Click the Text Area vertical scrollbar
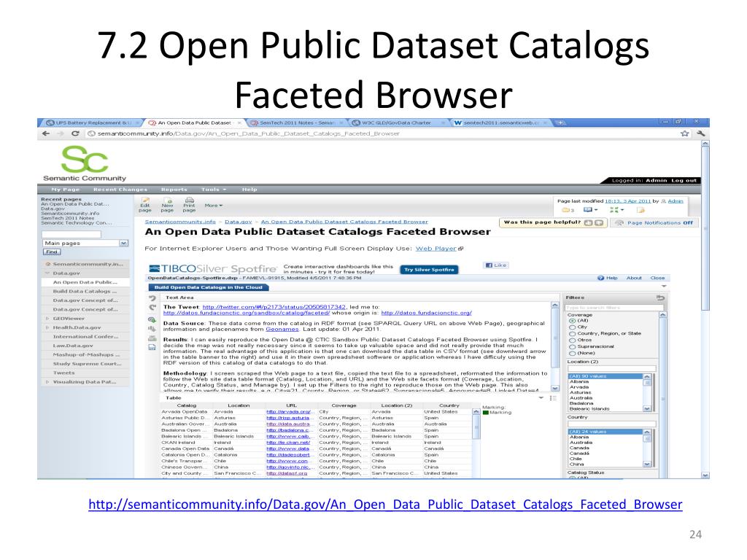 click(x=555, y=346)
